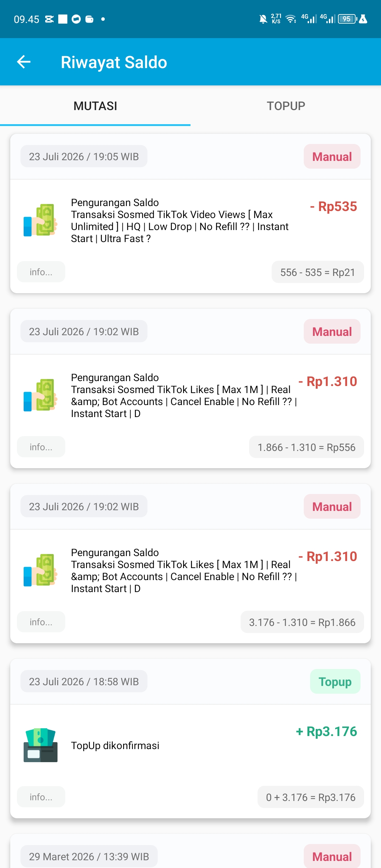Tap money icon on Rp535 transaction
This screenshot has height=868, width=381.
click(x=41, y=220)
